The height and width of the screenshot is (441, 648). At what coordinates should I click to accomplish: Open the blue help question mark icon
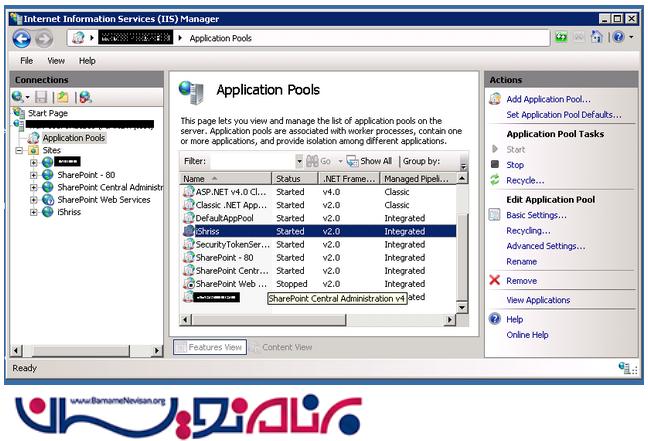618,37
